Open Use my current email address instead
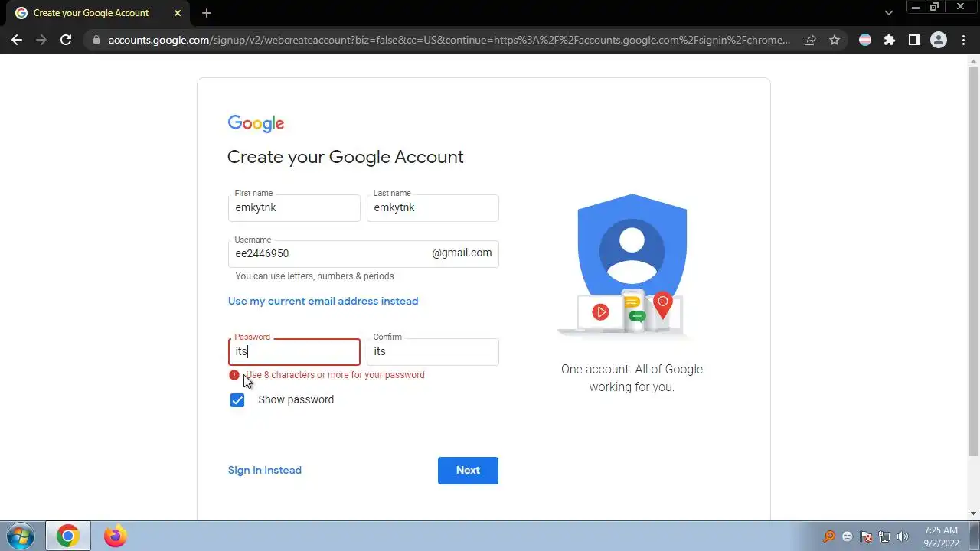Screen dimensions: 980x551 (x=323, y=301)
